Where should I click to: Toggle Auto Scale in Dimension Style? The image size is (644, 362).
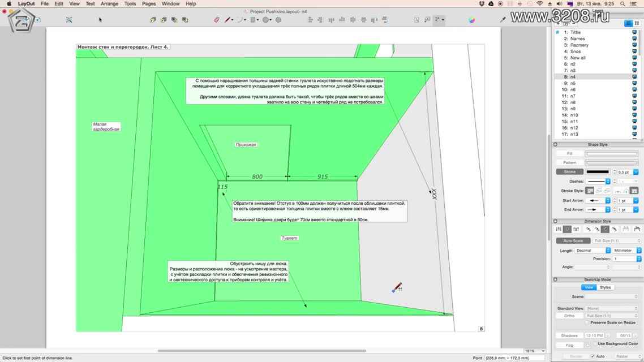click(573, 241)
